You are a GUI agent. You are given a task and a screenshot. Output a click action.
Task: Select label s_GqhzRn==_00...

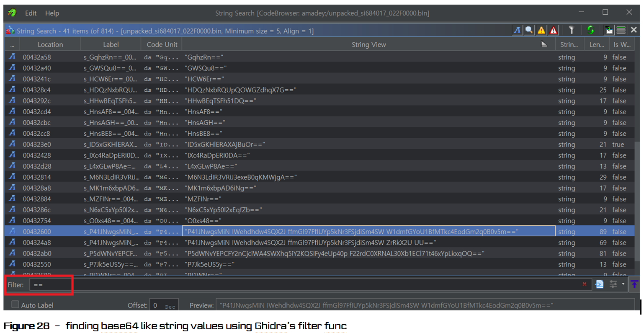(x=110, y=57)
